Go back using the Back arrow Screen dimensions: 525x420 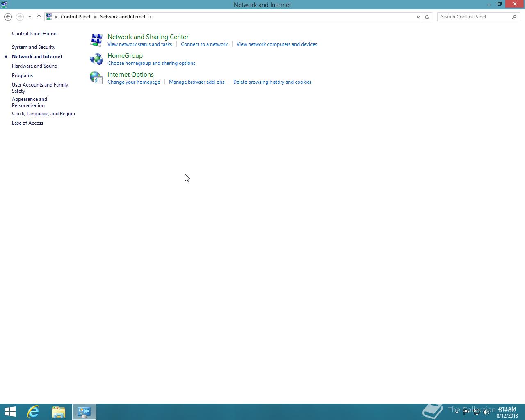(x=8, y=17)
